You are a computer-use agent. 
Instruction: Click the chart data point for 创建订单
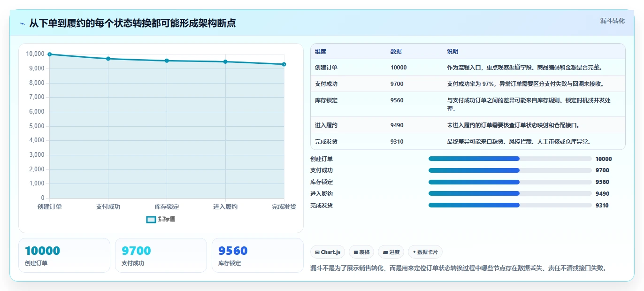pos(50,54)
